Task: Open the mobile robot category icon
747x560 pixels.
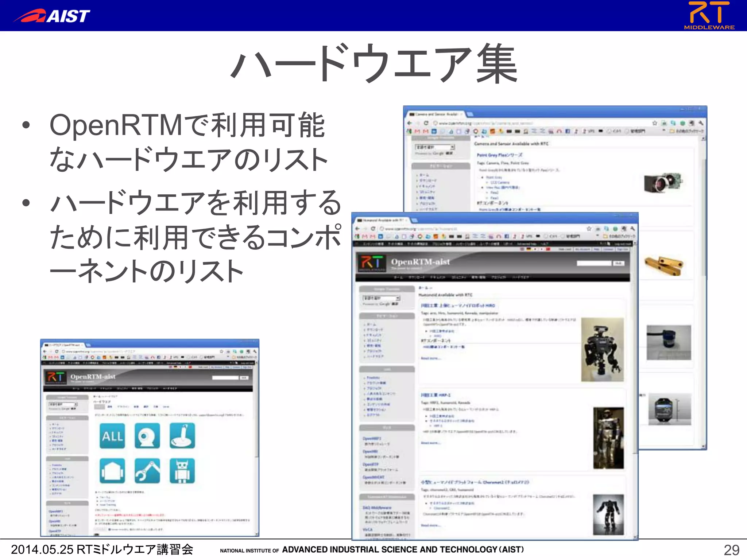Action: tap(112, 471)
